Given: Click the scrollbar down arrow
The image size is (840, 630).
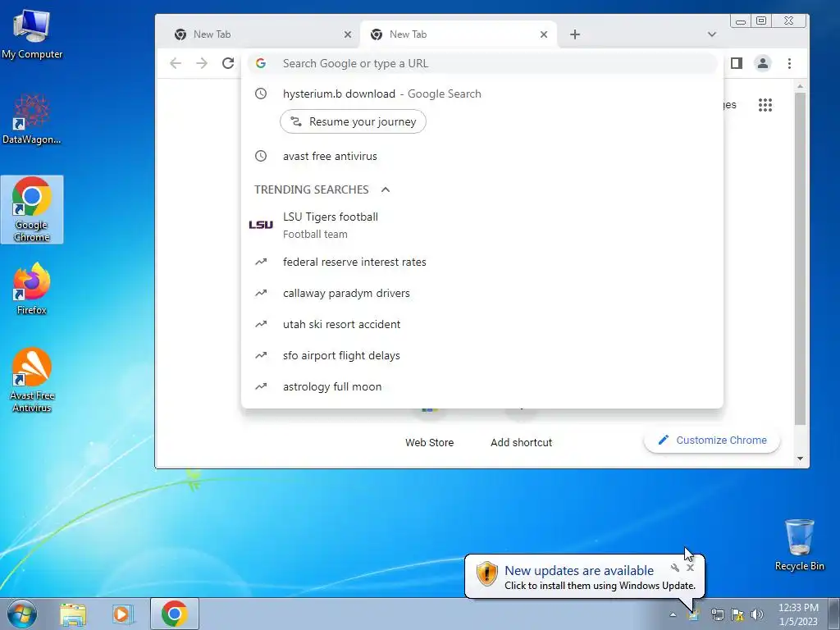Looking at the screenshot, I should click(x=800, y=459).
